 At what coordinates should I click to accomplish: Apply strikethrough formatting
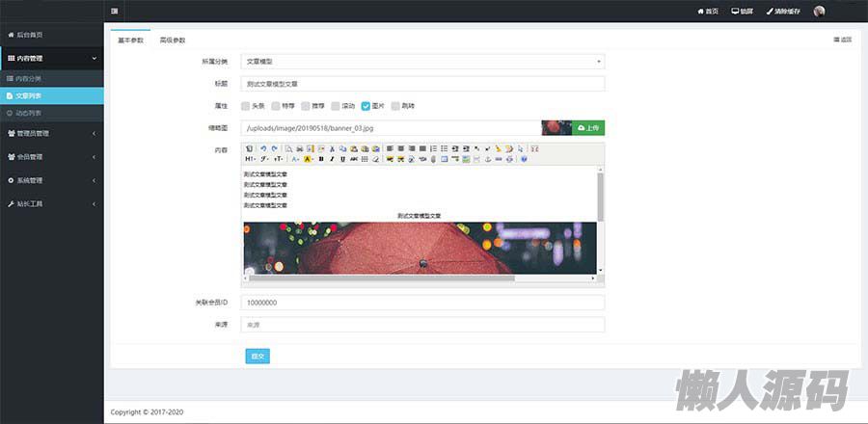click(354, 159)
